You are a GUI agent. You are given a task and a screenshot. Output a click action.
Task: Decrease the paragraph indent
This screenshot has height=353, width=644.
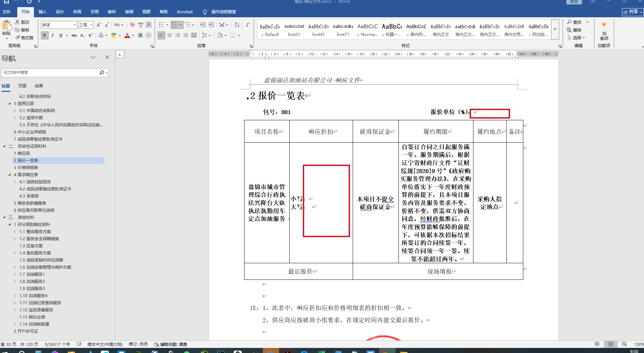click(x=203, y=25)
